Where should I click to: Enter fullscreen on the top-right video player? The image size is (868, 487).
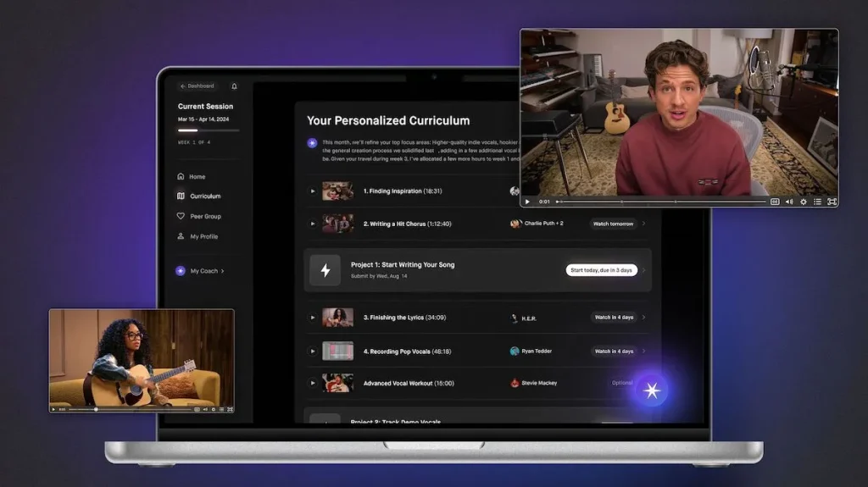click(832, 202)
